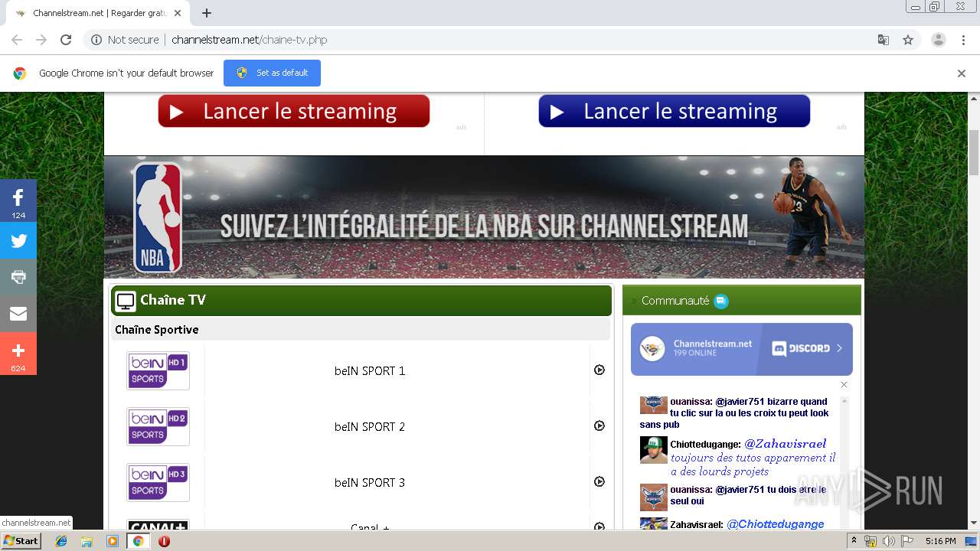The height and width of the screenshot is (551, 980).
Task: Click the blue Lancer le streaming button
Action: point(674,112)
